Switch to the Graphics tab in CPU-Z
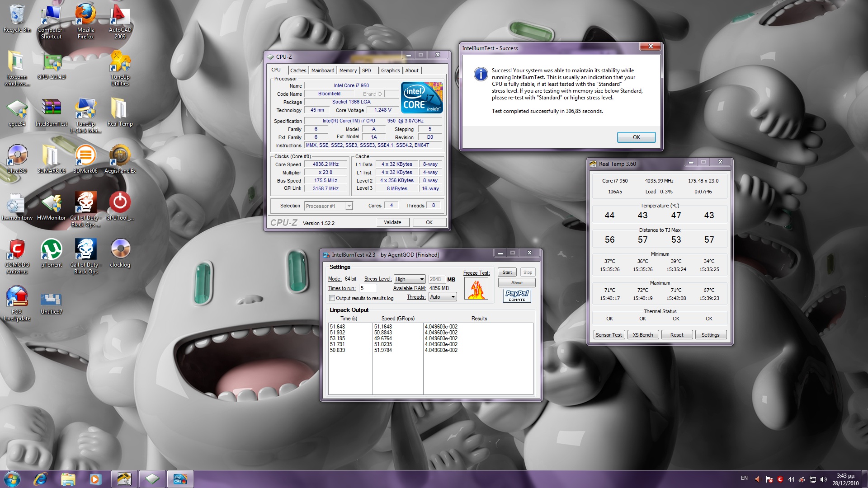The width and height of the screenshot is (868, 488). [x=390, y=70]
